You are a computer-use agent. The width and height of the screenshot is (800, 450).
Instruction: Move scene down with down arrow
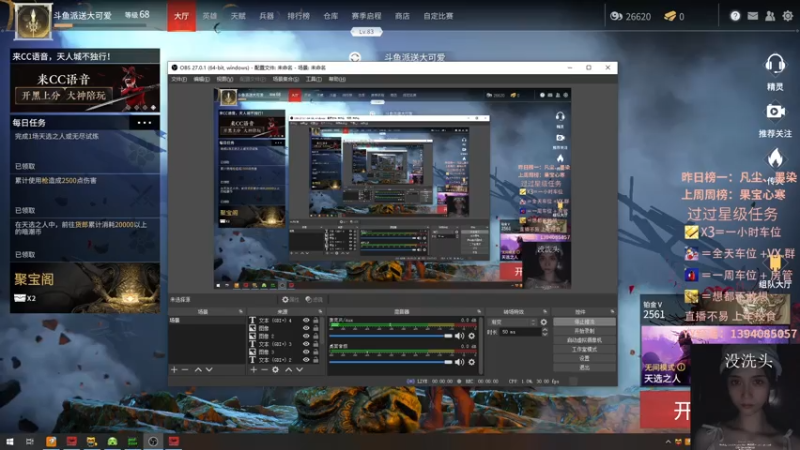(209, 369)
